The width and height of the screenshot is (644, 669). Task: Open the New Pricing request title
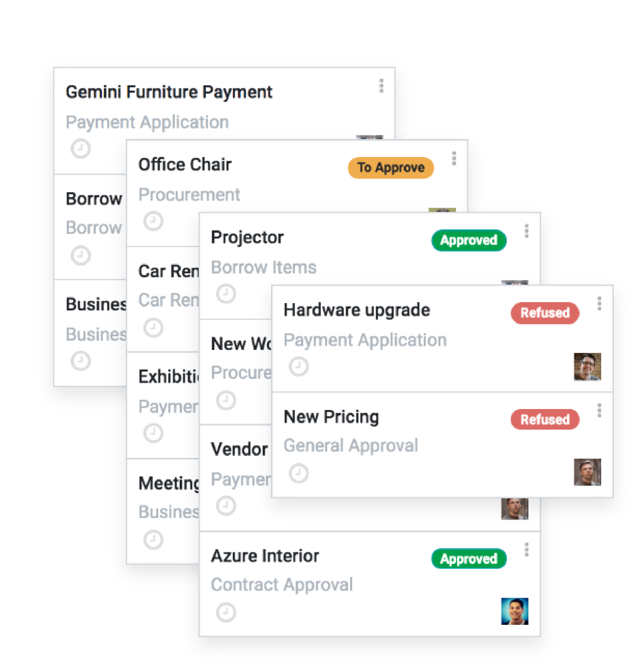click(331, 417)
